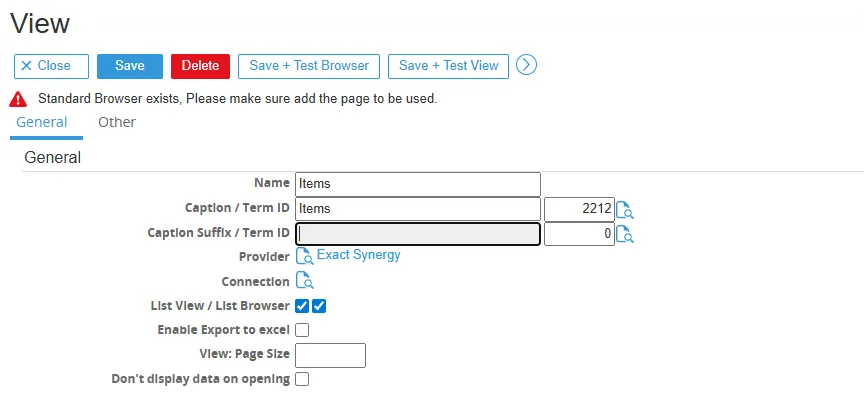Open Caption Suffix Term ID lookup icon
This screenshot has height=405, width=864.
tap(625, 235)
